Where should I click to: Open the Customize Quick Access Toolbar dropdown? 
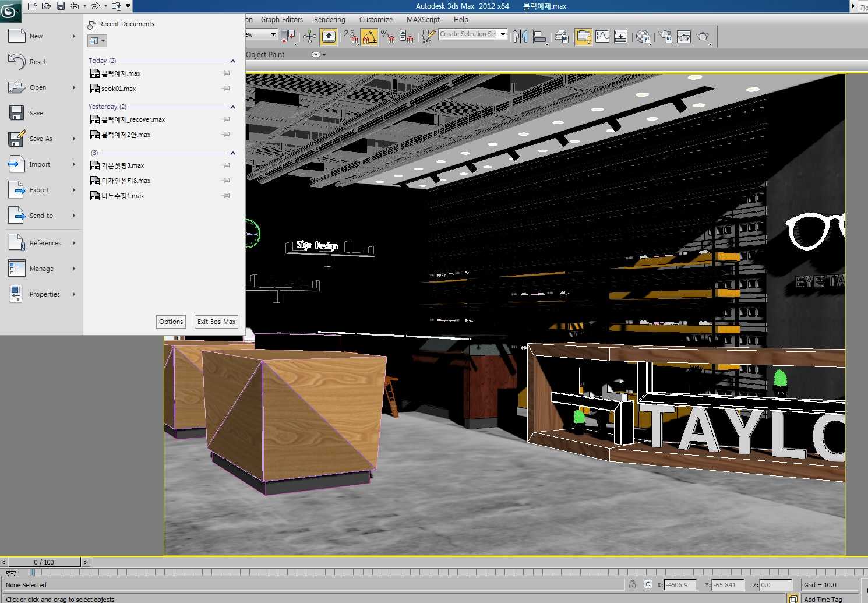(x=128, y=6)
